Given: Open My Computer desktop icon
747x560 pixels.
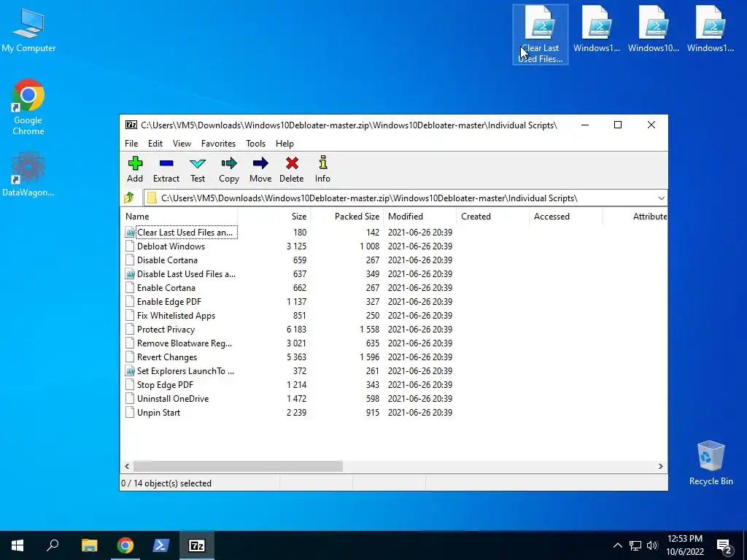Looking at the screenshot, I should pyautogui.click(x=28, y=31).
